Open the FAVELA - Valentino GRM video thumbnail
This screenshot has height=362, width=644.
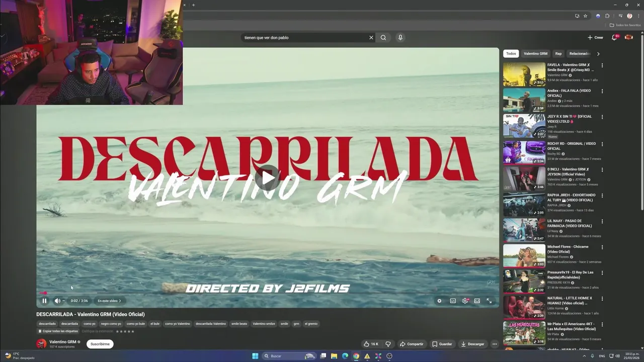(x=524, y=74)
